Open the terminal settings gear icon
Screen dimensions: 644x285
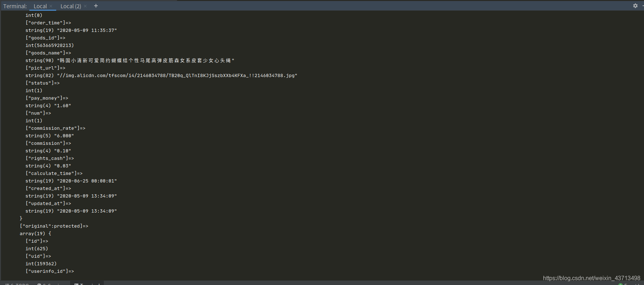click(x=635, y=6)
